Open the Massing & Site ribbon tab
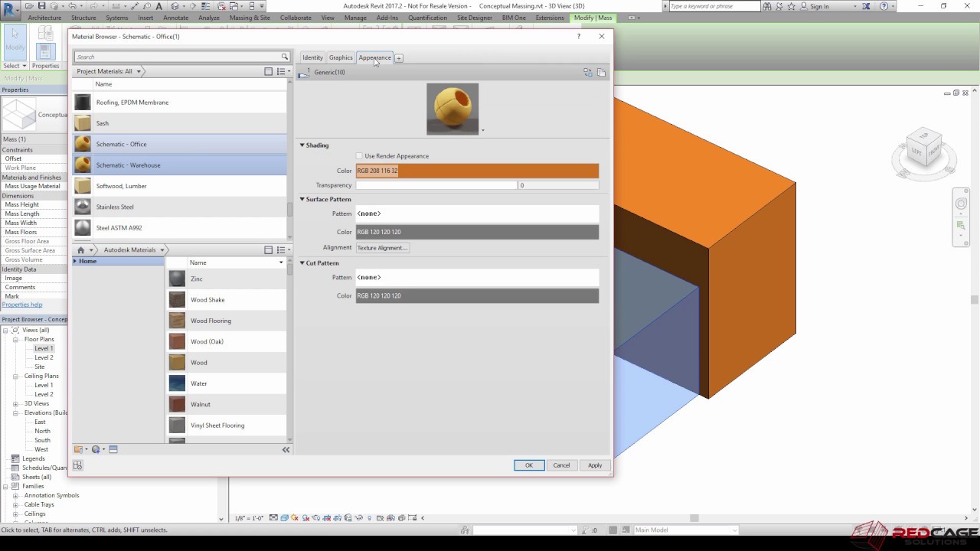The width and height of the screenshot is (980, 551). click(x=250, y=18)
